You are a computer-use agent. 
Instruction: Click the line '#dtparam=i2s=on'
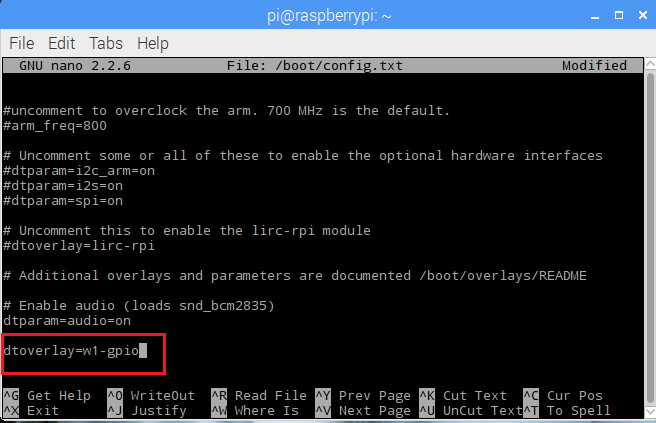pyautogui.click(x=63, y=186)
